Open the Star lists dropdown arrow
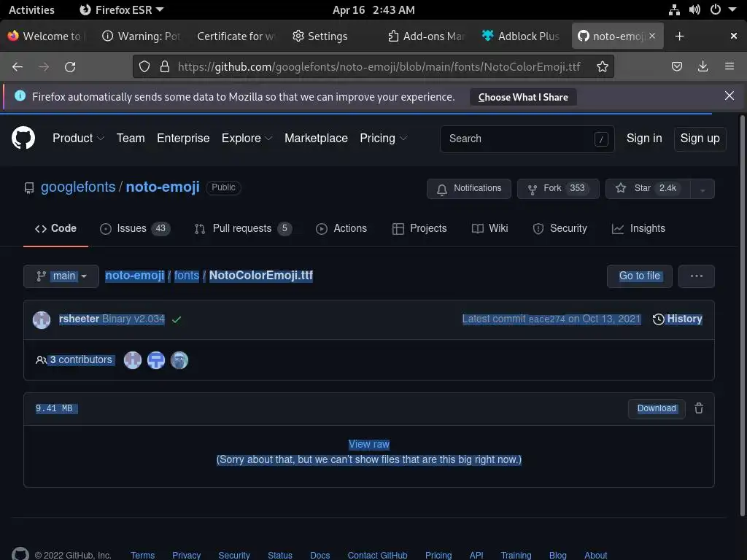This screenshot has height=560, width=747. [x=703, y=189]
